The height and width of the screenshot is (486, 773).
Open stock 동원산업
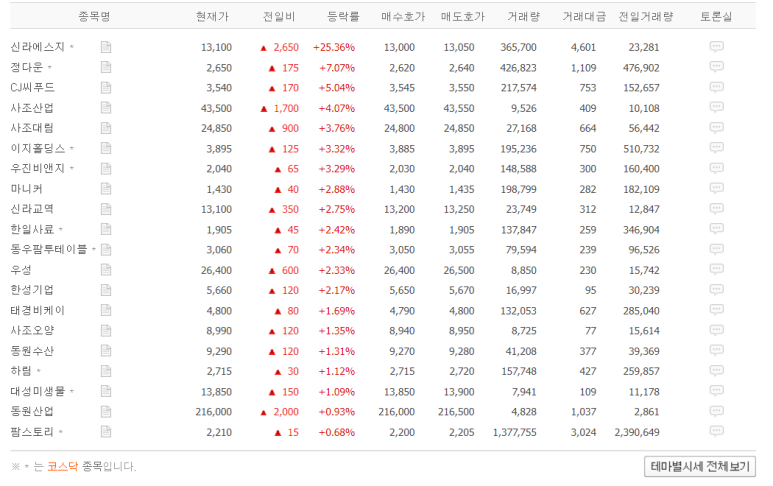coord(32,412)
